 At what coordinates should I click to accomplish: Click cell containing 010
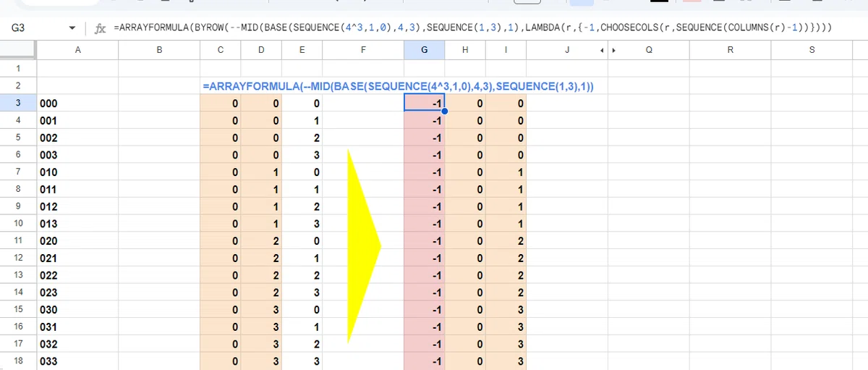77,172
